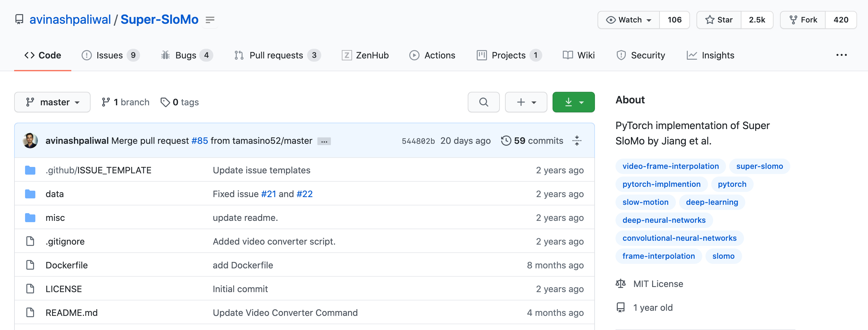Viewport: 868px width, 330px height.
Task: Click the green download code button
Action: click(x=573, y=102)
